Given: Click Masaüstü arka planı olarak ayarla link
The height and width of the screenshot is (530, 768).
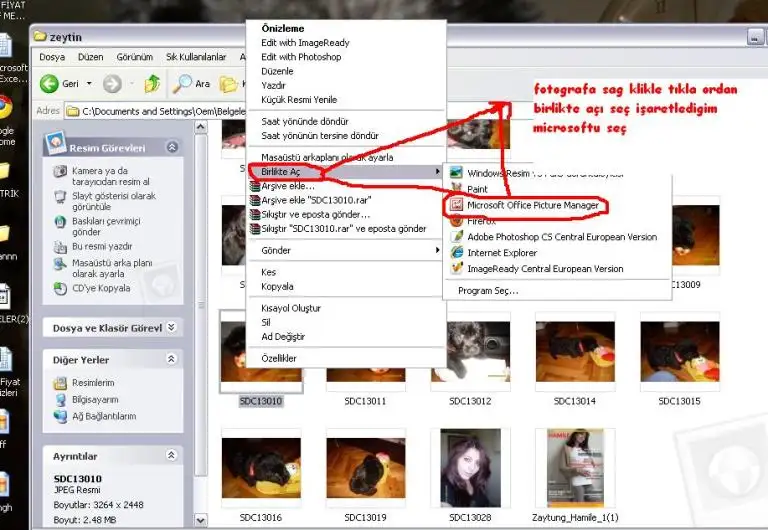Looking at the screenshot, I should 112,268.
